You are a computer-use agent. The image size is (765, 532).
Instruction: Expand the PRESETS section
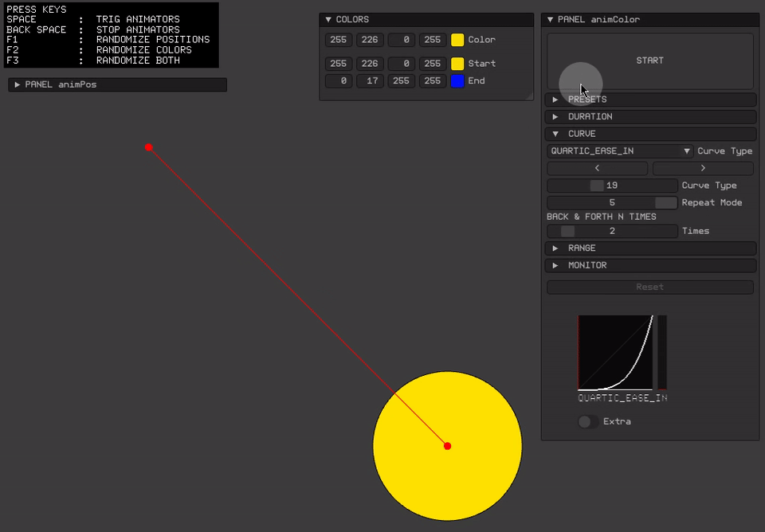pos(650,100)
